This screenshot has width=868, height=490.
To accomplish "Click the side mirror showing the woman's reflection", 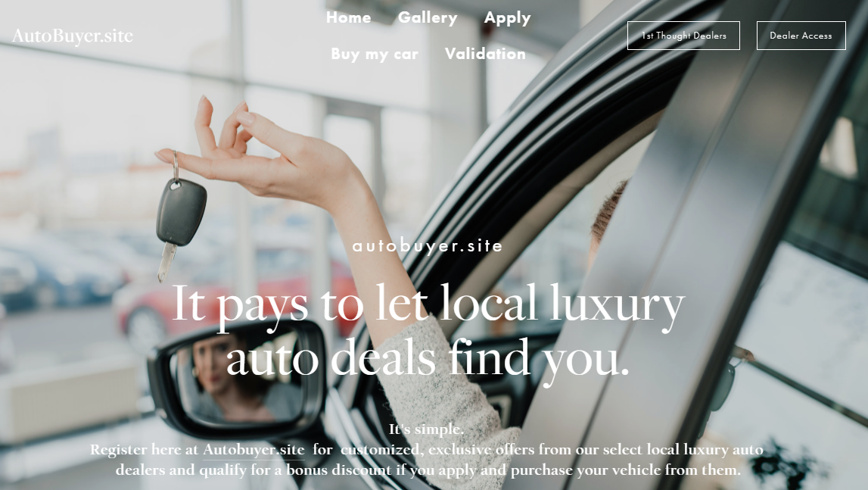I will point(239,379).
